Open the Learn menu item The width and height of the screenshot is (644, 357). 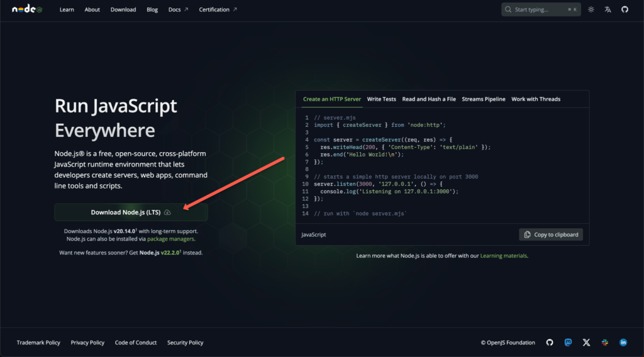67,9
